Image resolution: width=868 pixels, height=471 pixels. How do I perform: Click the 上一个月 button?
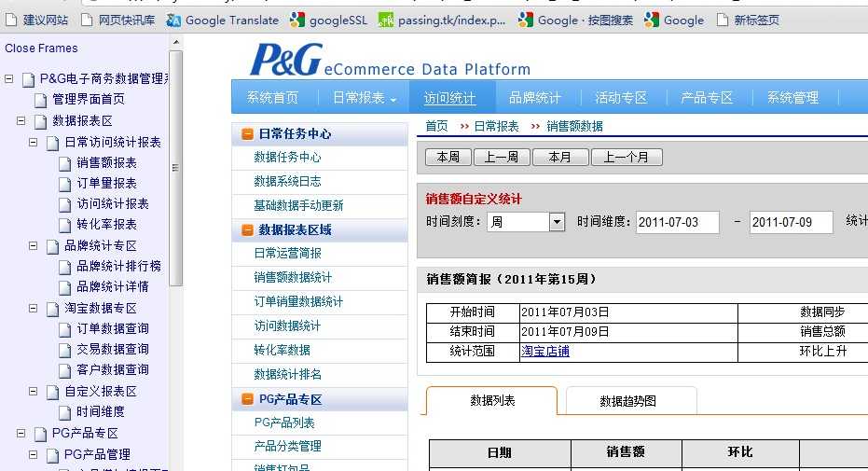point(627,158)
